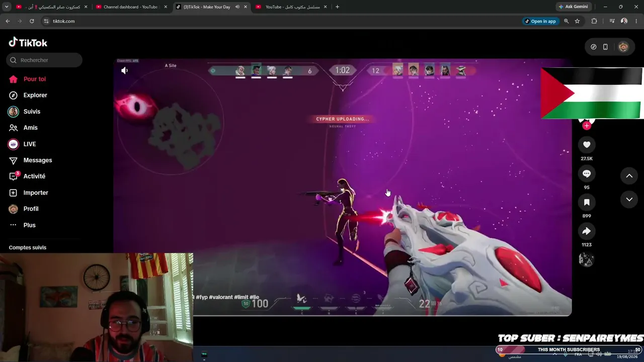This screenshot has height=362, width=644.
Task: Click the #valorant hashtag in the caption
Action: pos(221,297)
